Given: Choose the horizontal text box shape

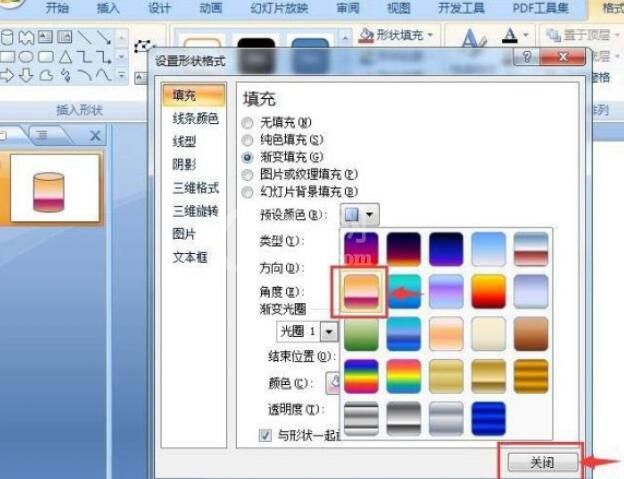Looking at the screenshot, I should click(x=45, y=37).
